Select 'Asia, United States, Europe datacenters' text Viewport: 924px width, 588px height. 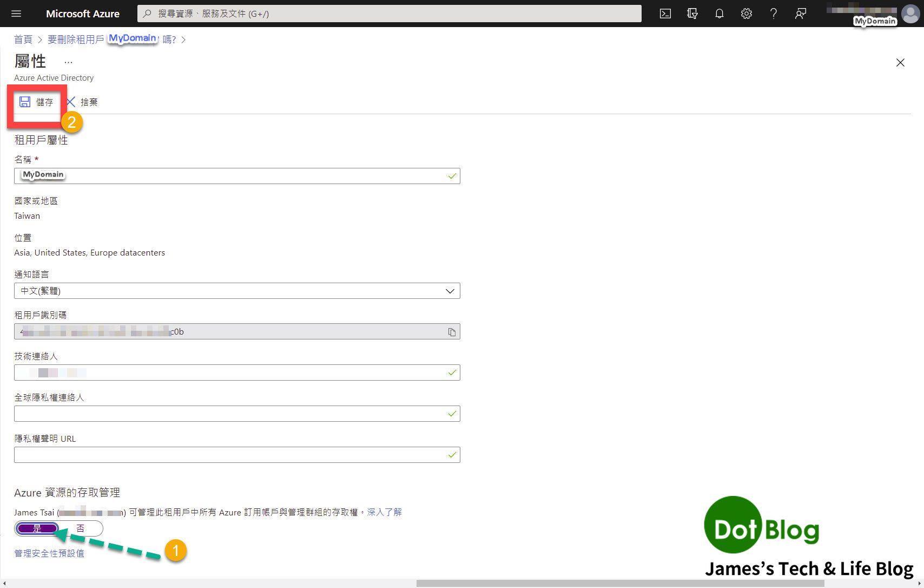[x=89, y=253]
